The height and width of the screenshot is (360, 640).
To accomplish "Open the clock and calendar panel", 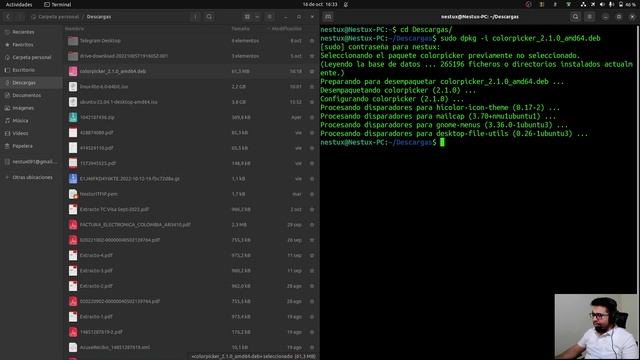I will pyautogui.click(x=320, y=4).
